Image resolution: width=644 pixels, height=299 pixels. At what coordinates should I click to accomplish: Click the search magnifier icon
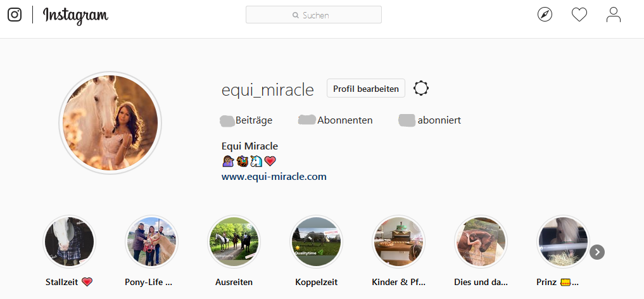click(295, 15)
